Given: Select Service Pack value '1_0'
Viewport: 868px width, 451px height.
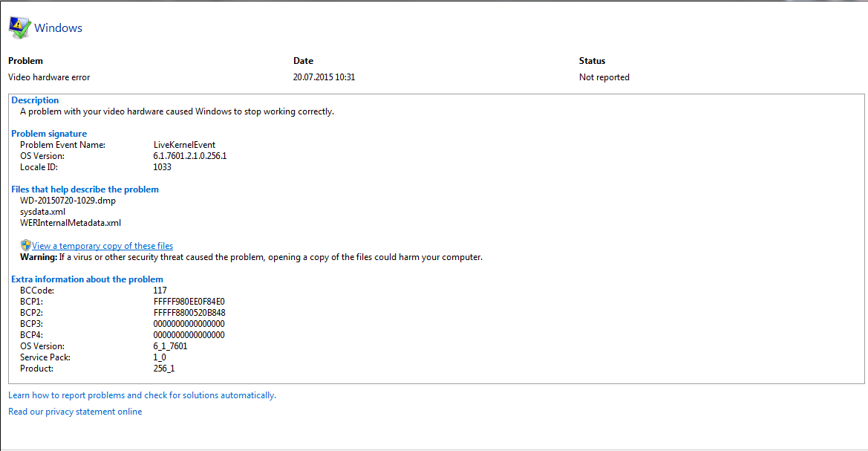Looking at the screenshot, I should pyautogui.click(x=160, y=357).
